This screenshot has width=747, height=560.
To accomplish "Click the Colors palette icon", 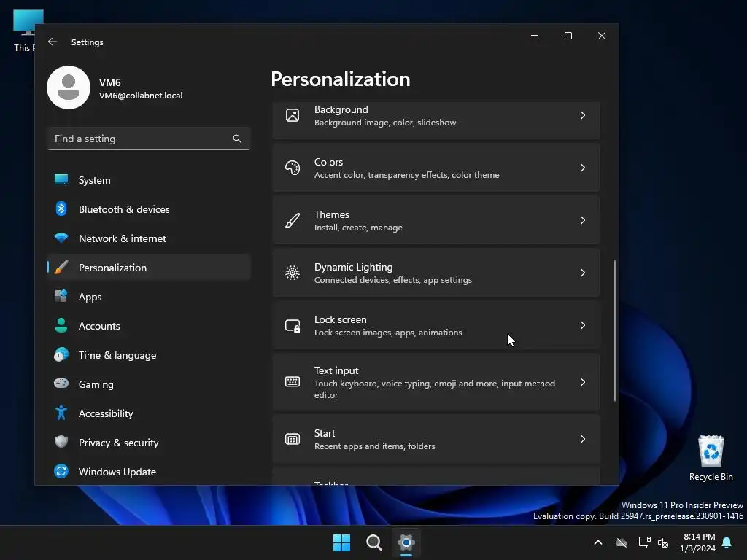I will point(293,168).
